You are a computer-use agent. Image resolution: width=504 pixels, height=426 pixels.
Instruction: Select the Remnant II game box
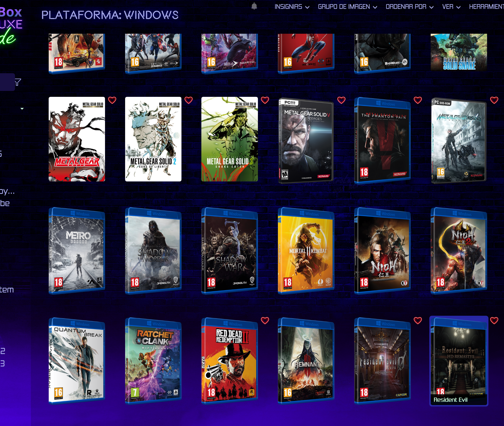[x=306, y=361]
